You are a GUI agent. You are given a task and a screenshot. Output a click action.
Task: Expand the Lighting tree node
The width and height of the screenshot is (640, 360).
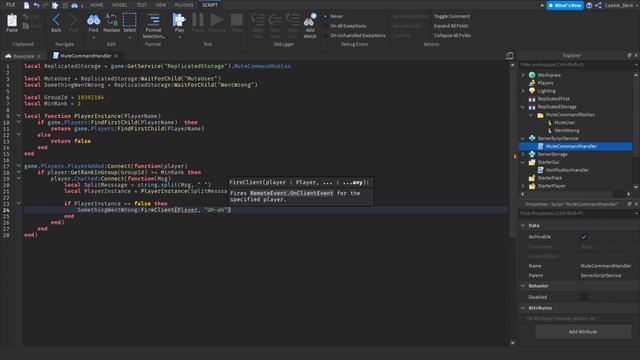pos(523,91)
